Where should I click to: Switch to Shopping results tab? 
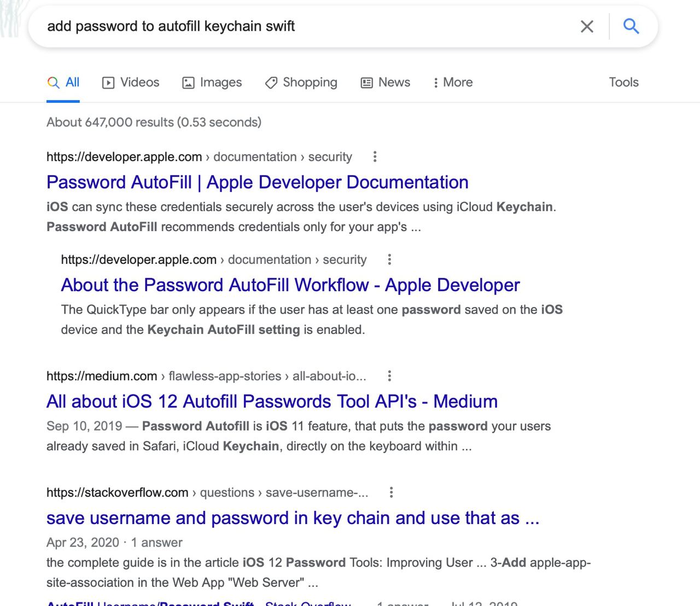click(301, 83)
